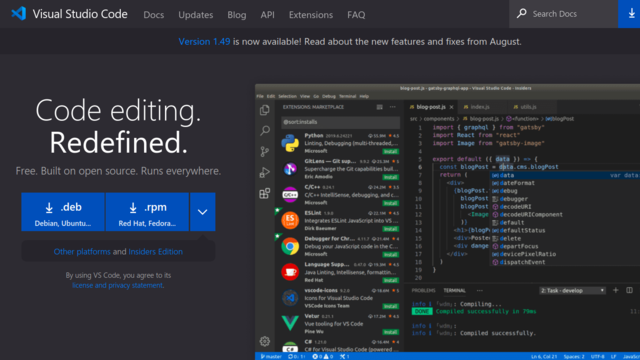This screenshot has width=640, height=360.
Task: Expand the download options chevron button
Action: [202, 212]
